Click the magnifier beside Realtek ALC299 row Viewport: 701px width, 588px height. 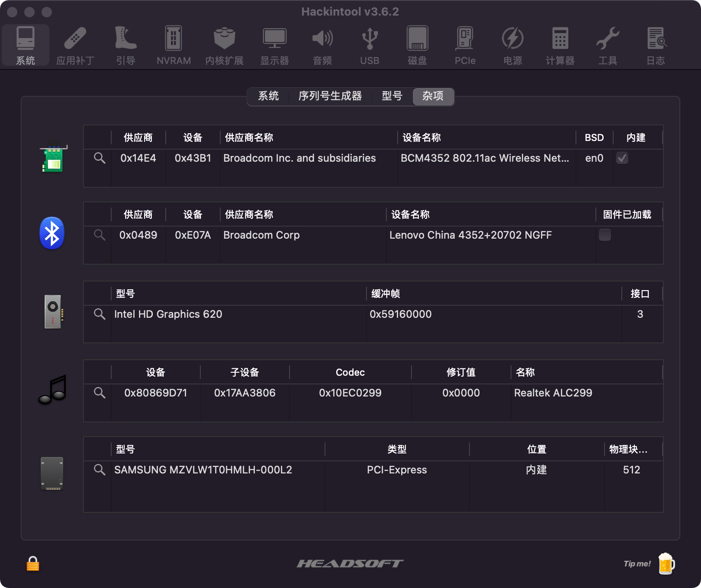[x=100, y=393]
